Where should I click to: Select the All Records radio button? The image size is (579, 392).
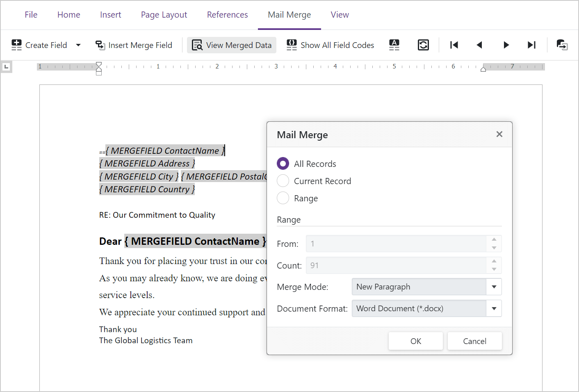tap(283, 163)
